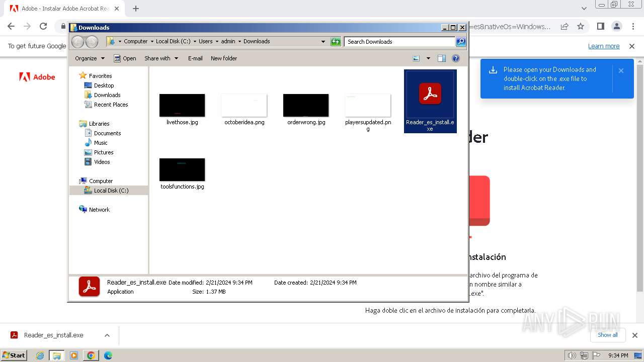The width and height of the screenshot is (644, 362).
Task: Open the Organize dropdown menu
Action: [x=90, y=58]
